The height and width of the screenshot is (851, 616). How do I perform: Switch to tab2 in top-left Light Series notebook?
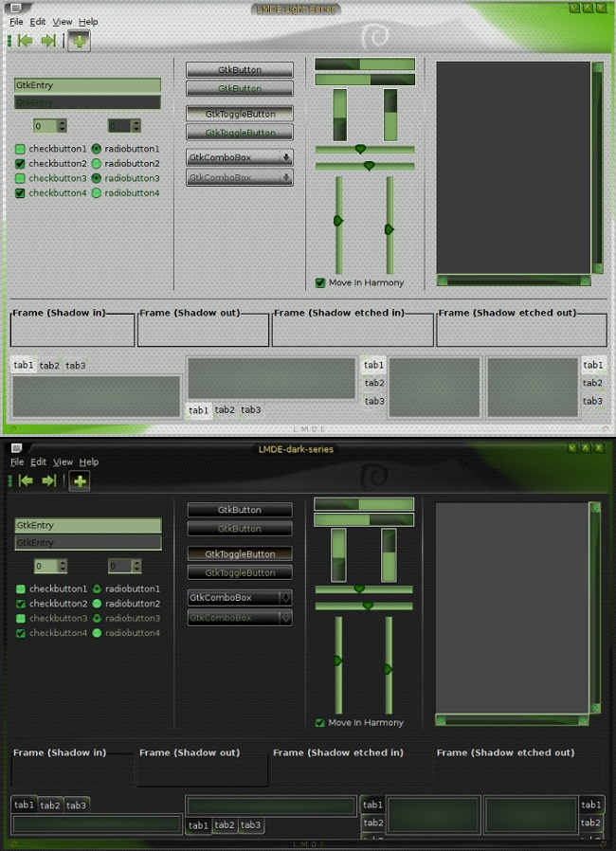(49, 365)
